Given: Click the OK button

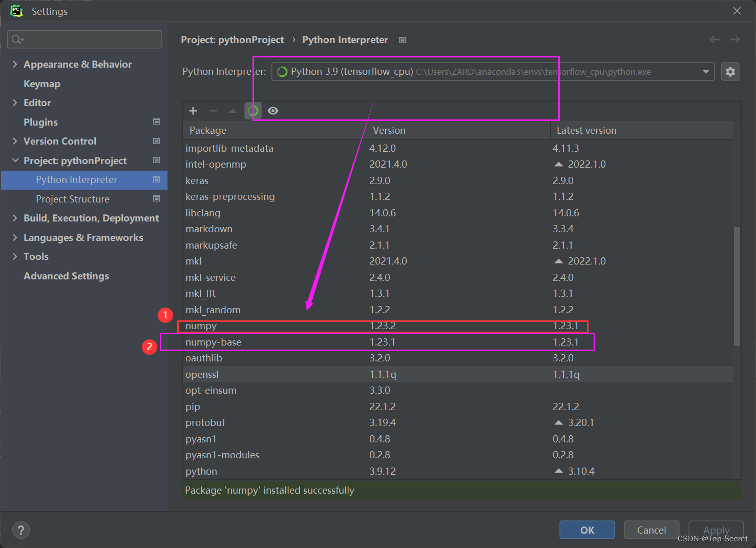Looking at the screenshot, I should (587, 530).
